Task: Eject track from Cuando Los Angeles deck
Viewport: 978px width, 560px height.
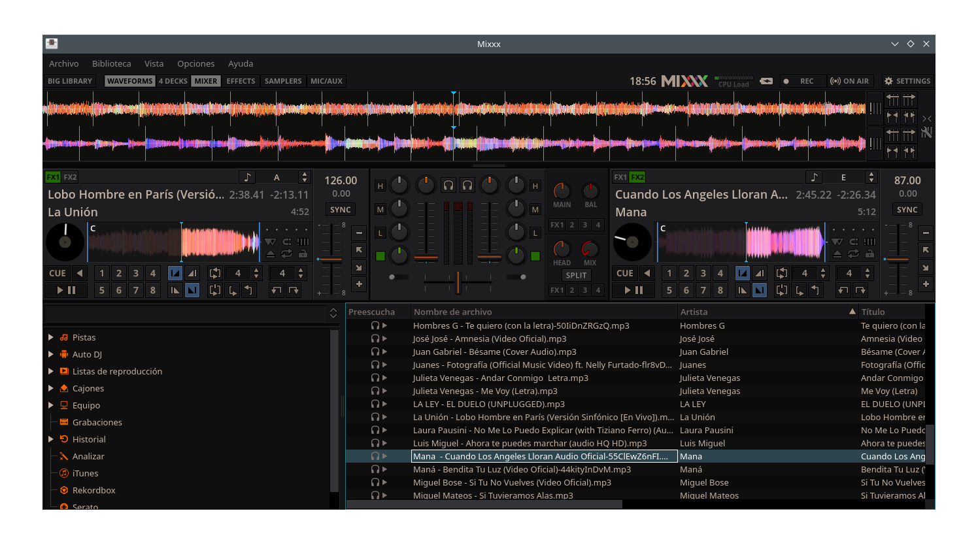Action: point(837,254)
